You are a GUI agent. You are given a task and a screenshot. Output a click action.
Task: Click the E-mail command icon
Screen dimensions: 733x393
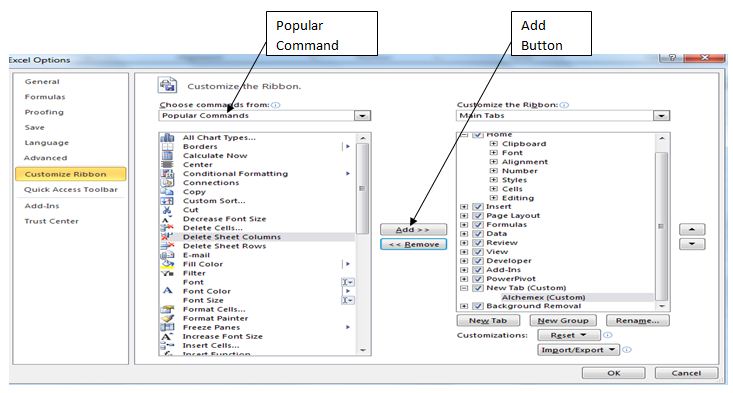(x=167, y=255)
